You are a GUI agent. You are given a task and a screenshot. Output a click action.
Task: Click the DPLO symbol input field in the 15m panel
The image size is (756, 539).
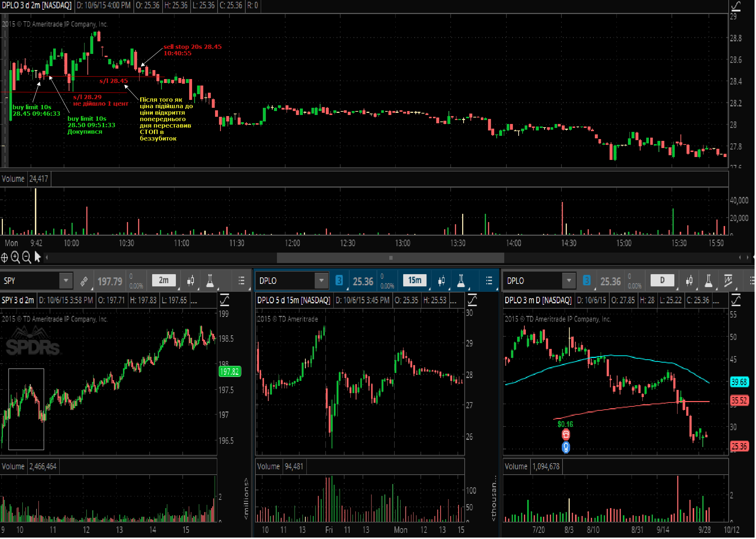coord(286,281)
